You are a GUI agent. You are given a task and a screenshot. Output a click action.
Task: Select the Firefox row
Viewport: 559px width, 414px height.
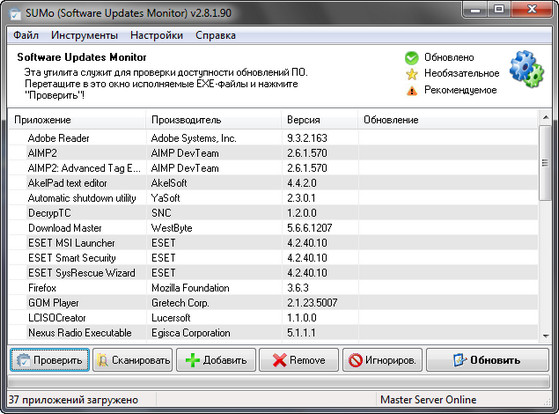273,288
